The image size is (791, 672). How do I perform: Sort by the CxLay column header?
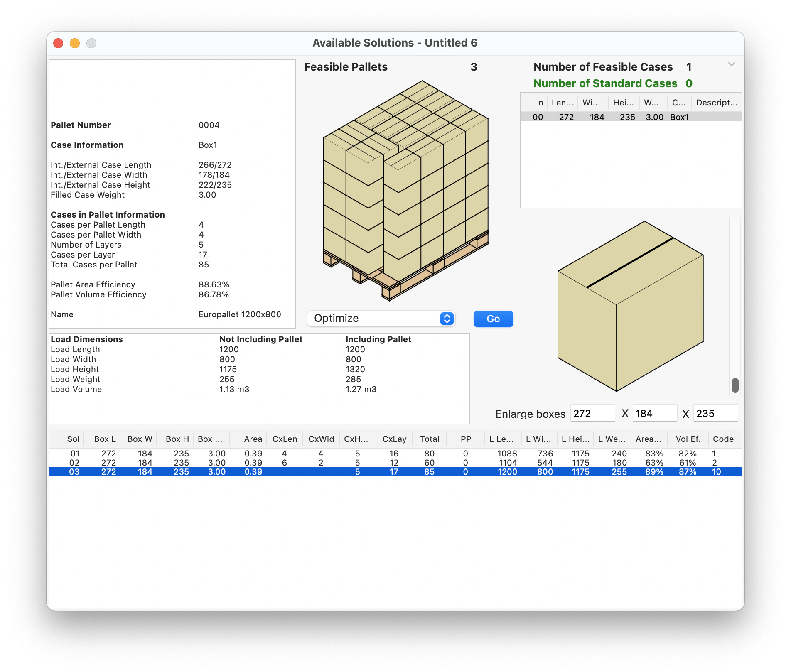click(394, 439)
